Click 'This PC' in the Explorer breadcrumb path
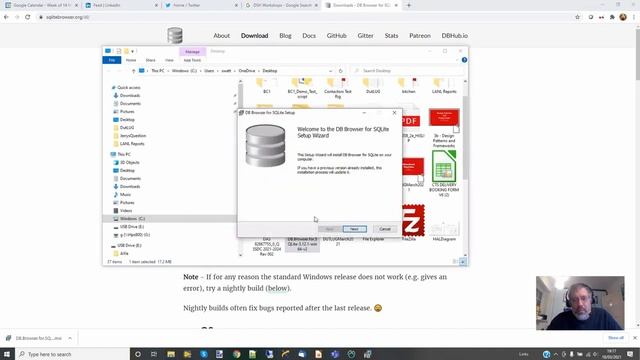640x360 pixels. coord(158,71)
